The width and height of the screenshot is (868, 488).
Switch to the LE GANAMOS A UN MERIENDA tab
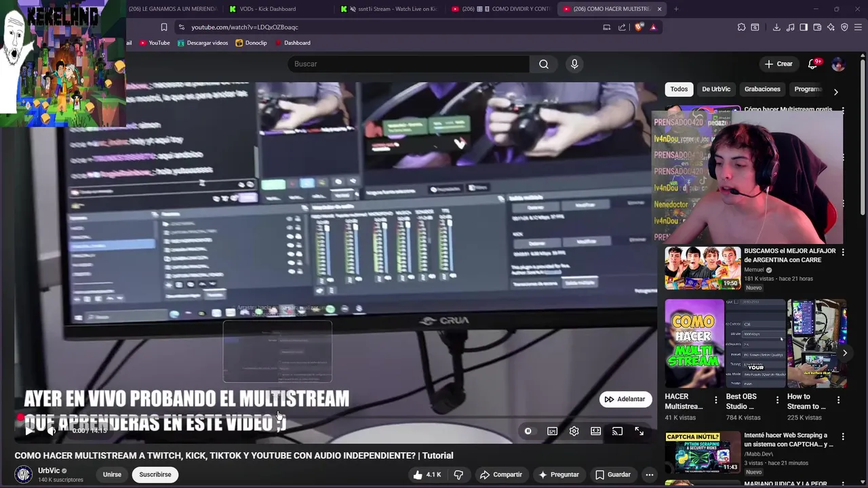pyautogui.click(x=173, y=9)
